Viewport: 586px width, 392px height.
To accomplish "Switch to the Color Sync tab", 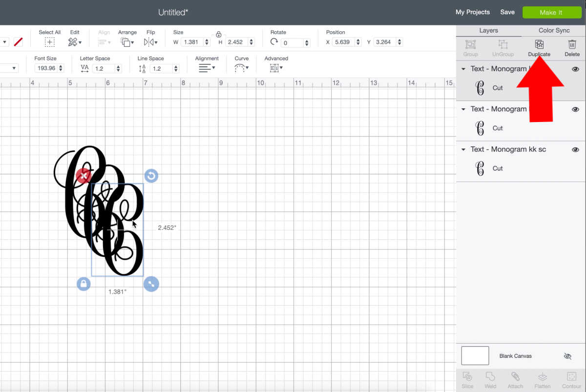I will [554, 30].
